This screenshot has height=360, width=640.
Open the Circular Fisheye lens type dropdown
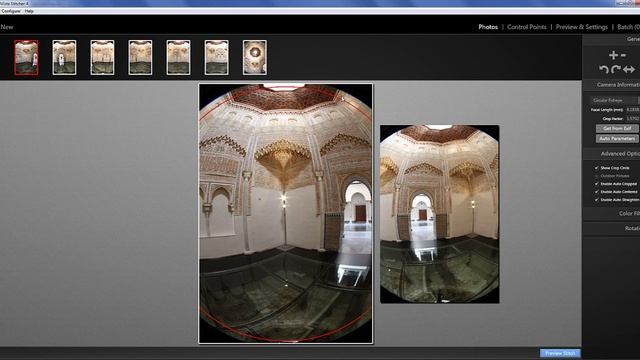click(x=615, y=100)
